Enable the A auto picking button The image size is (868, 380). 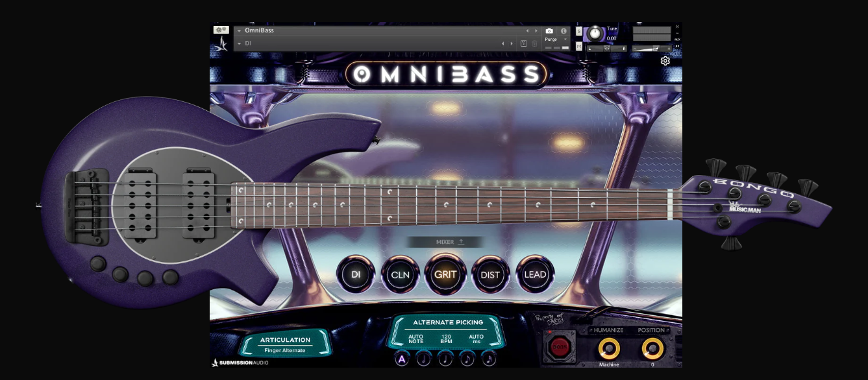[x=402, y=359]
